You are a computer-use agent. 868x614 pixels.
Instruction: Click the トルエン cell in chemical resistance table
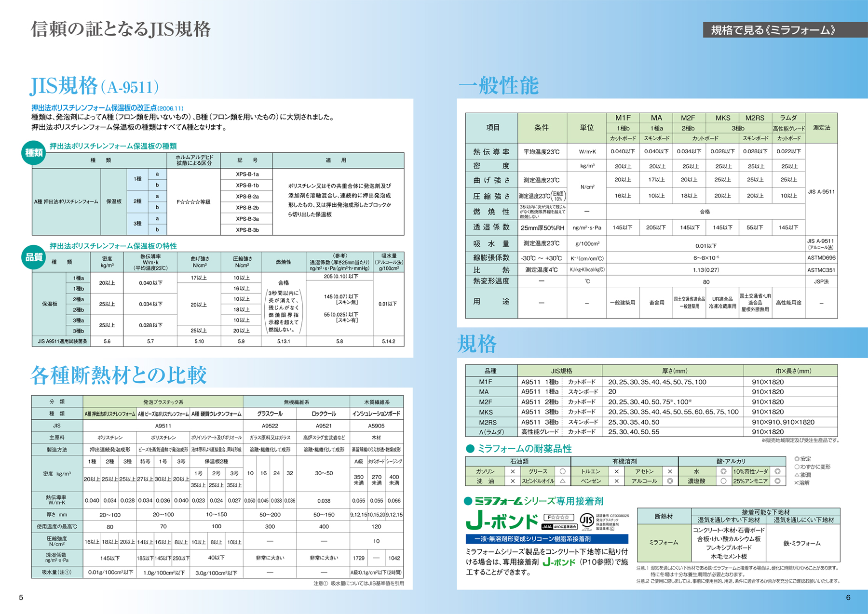[x=590, y=471]
